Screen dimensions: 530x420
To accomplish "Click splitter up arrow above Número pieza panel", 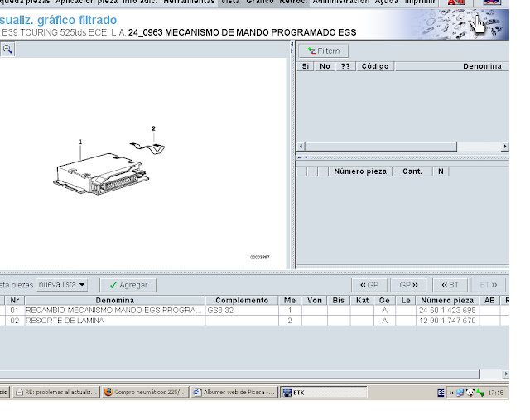I will pyautogui.click(x=300, y=157).
